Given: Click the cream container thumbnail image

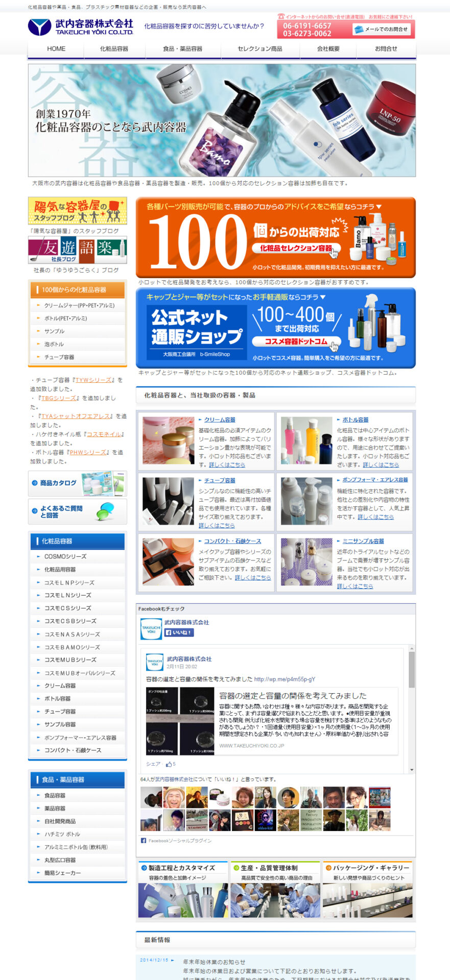Looking at the screenshot, I should [168, 440].
